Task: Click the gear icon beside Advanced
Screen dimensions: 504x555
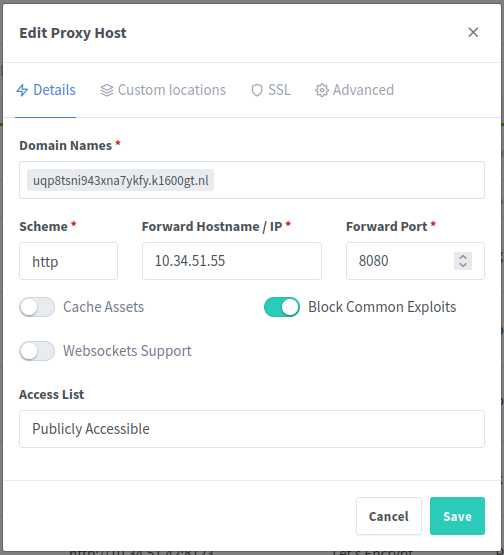Action: pyautogui.click(x=322, y=90)
